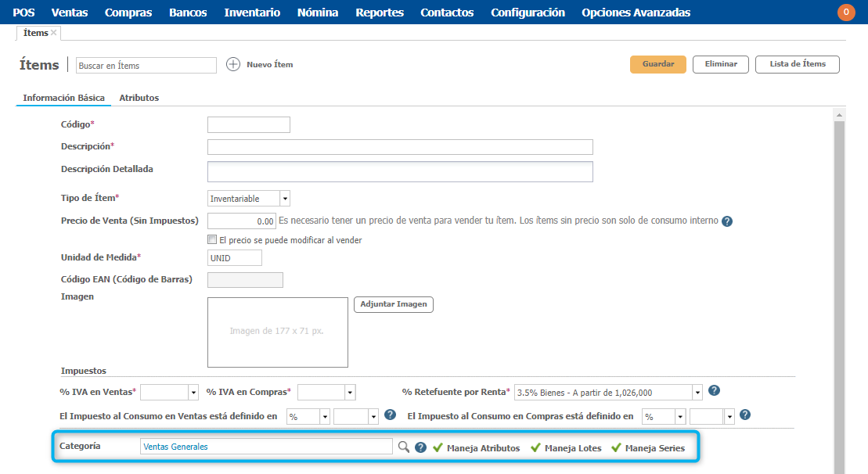
Task: Open the % Retefuente por Renta dropdown
Action: pos(697,393)
